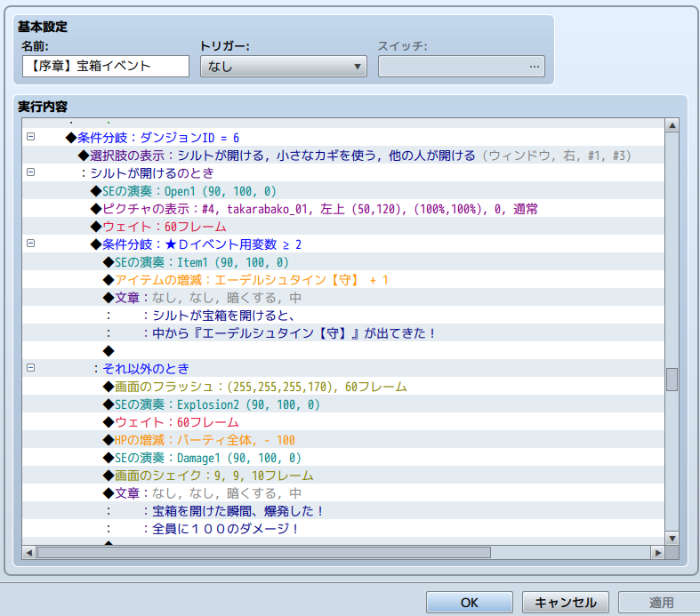This screenshot has width=700, height=616.
Task: Select the first 文章:なし command line
Action: (342, 298)
